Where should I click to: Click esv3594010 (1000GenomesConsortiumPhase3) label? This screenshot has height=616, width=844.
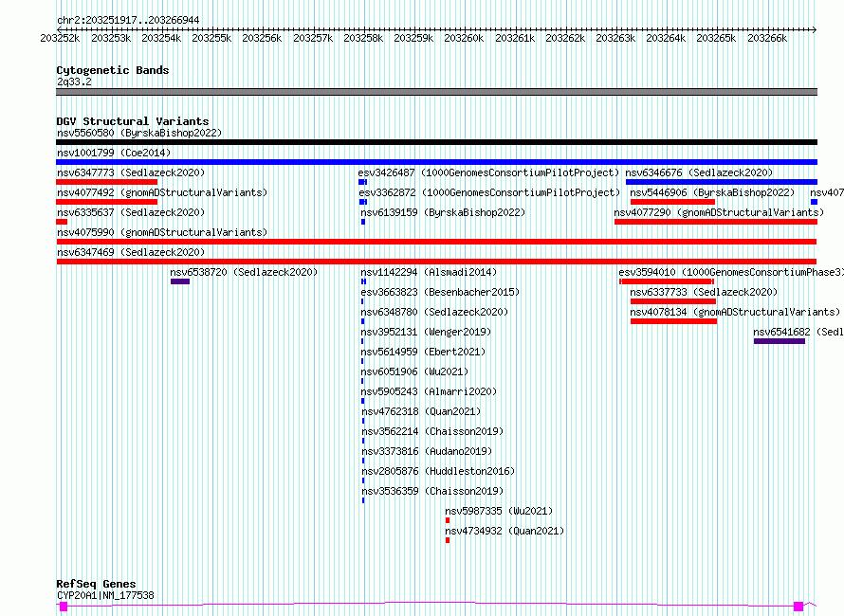pos(731,272)
